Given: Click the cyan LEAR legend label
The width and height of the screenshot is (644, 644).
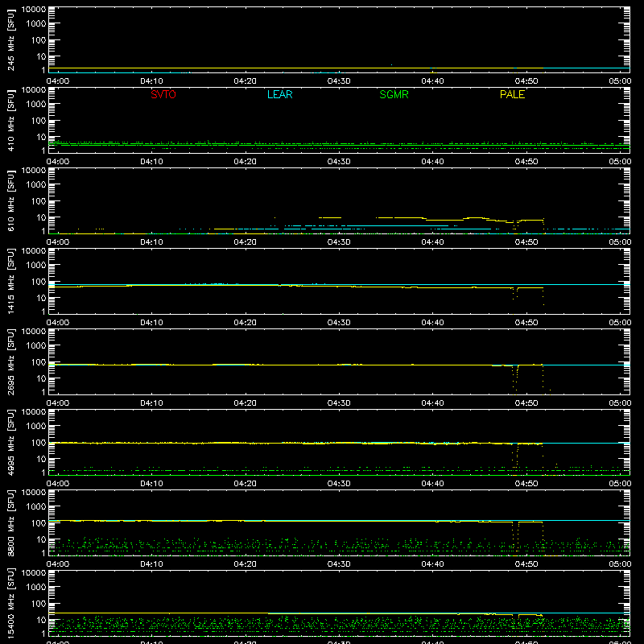Looking at the screenshot, I should (x=279, y=94).
